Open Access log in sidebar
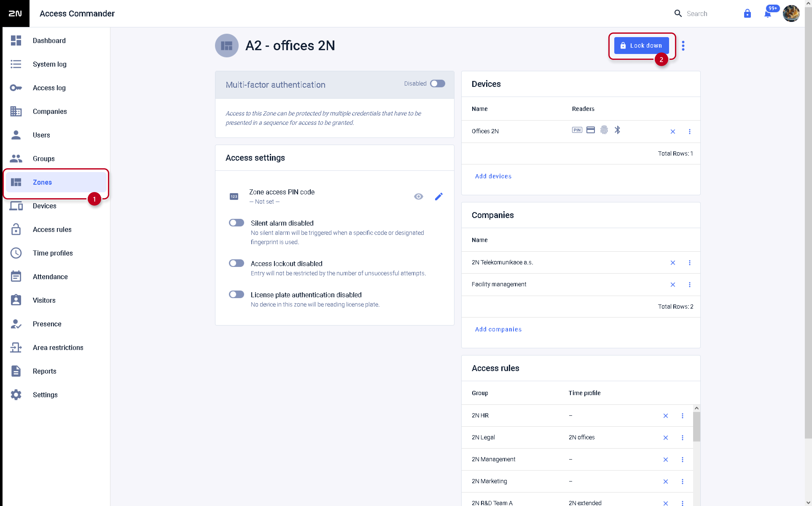This screenshot has width=812, height=506. [56, 88]
